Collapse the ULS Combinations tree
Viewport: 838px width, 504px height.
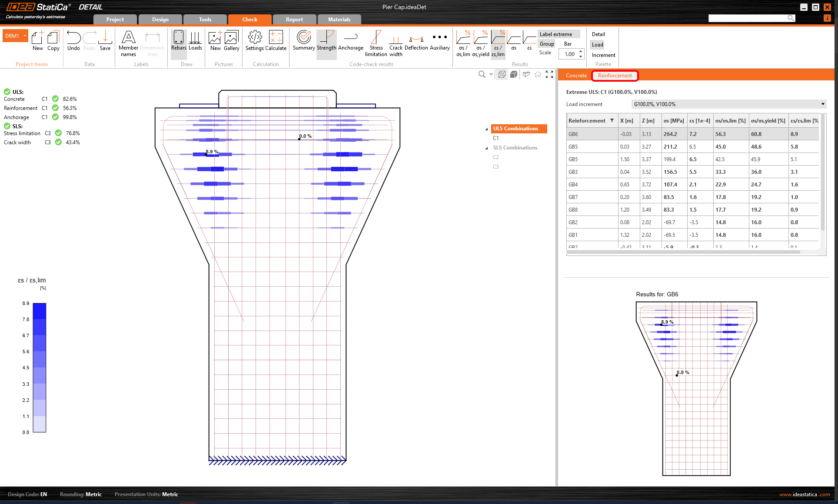(x=486, y=129)
